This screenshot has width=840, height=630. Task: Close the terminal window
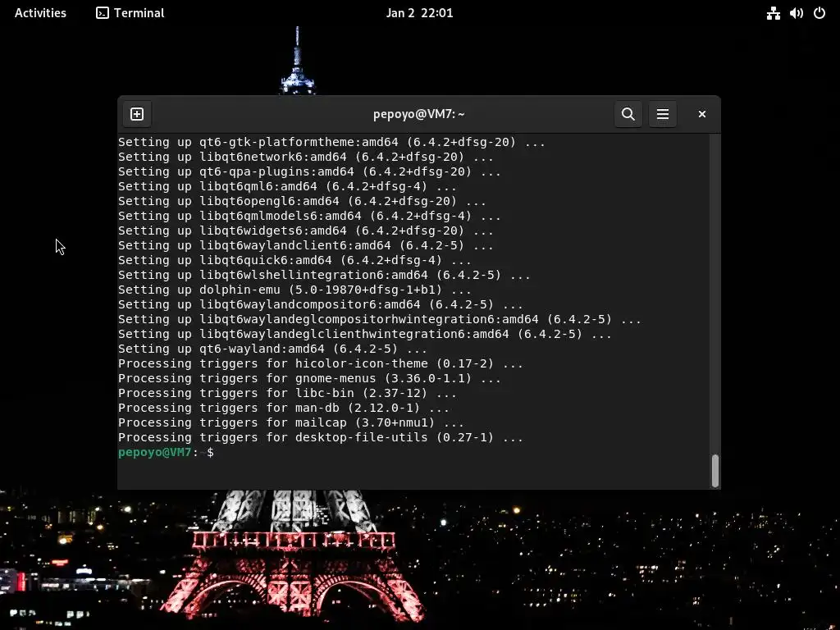[702, 114]
